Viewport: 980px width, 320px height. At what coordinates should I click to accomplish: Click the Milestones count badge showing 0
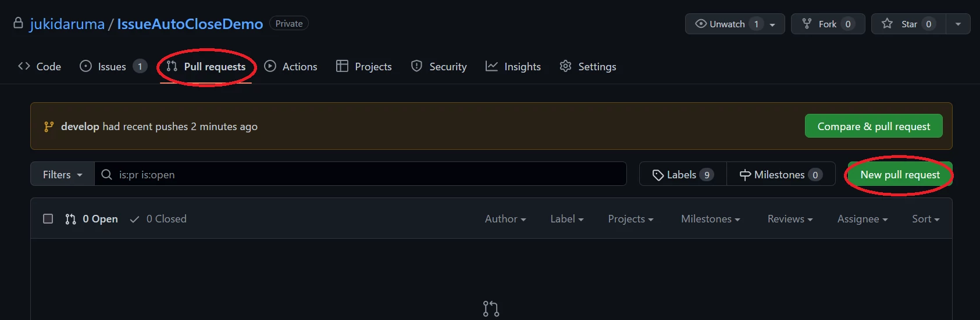(x=815, y=175)
